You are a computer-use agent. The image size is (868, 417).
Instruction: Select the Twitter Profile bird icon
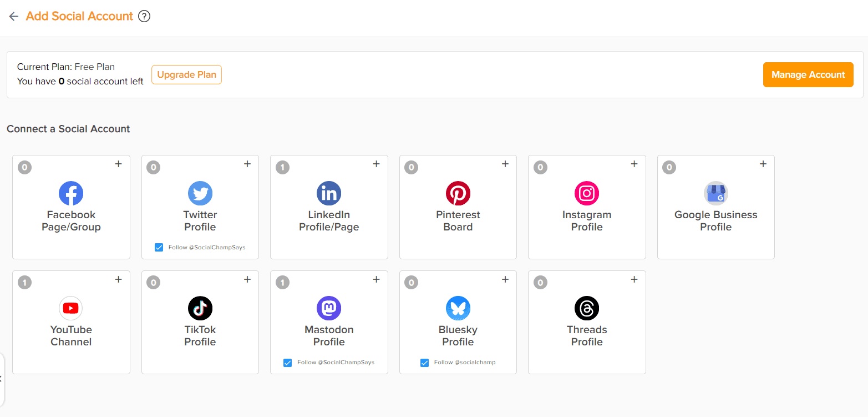200,193
